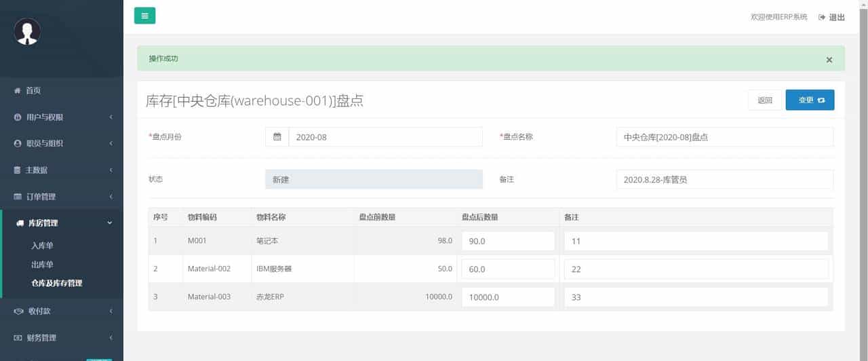Expand 用户与权限 submenu arrow

coord(111,117)
